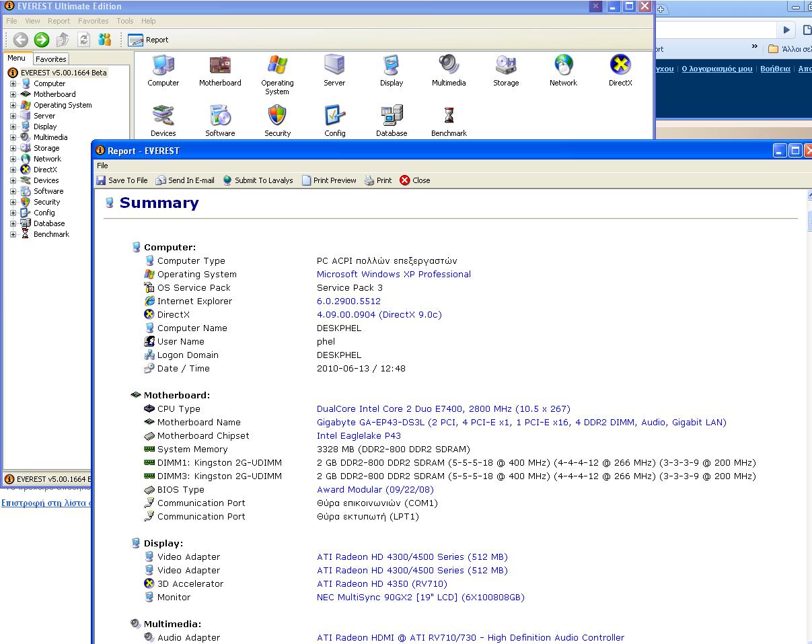This screenshot has height=644, width=812.
Task: Open the Server category icon
Action: tap(334, 65)
